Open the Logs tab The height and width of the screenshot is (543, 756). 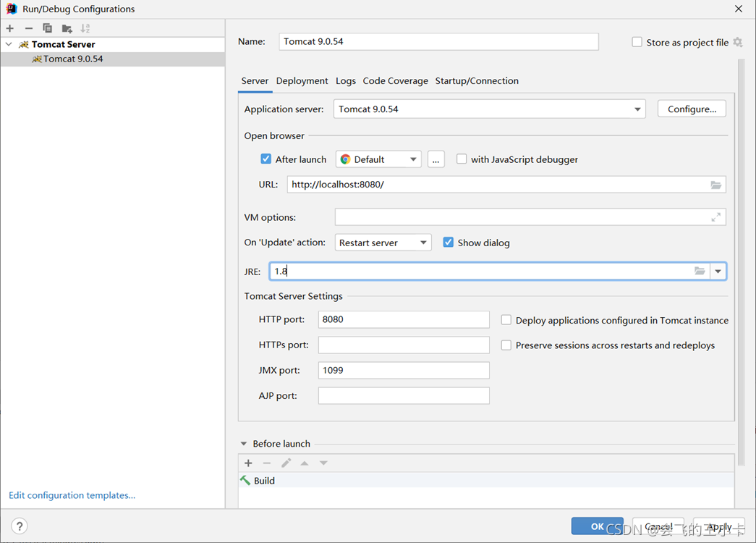tap(346, 80)
